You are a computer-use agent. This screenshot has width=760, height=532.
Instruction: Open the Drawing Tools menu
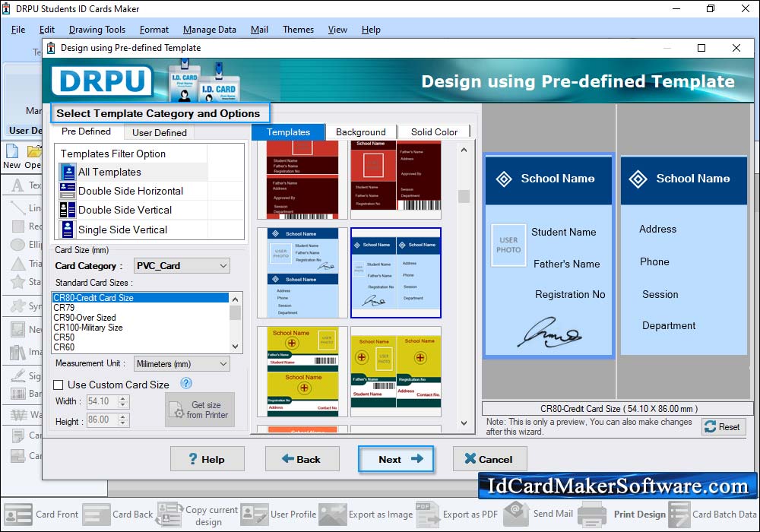(97, 30)
